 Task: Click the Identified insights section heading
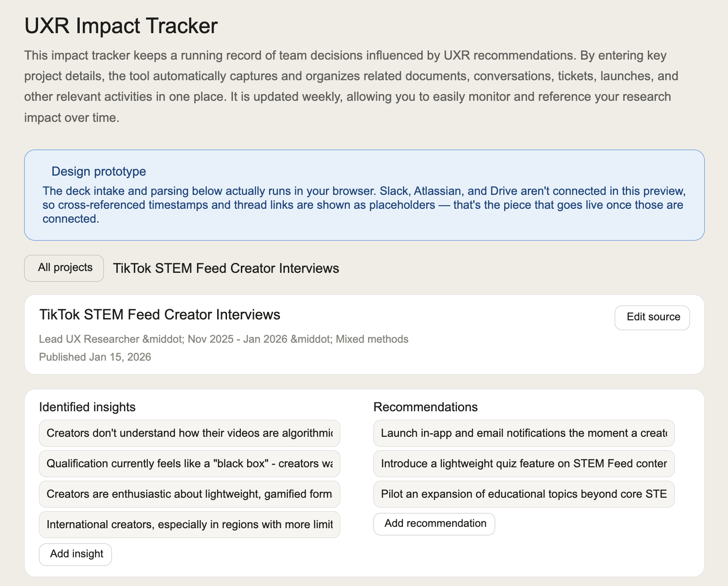click(87, 407)
